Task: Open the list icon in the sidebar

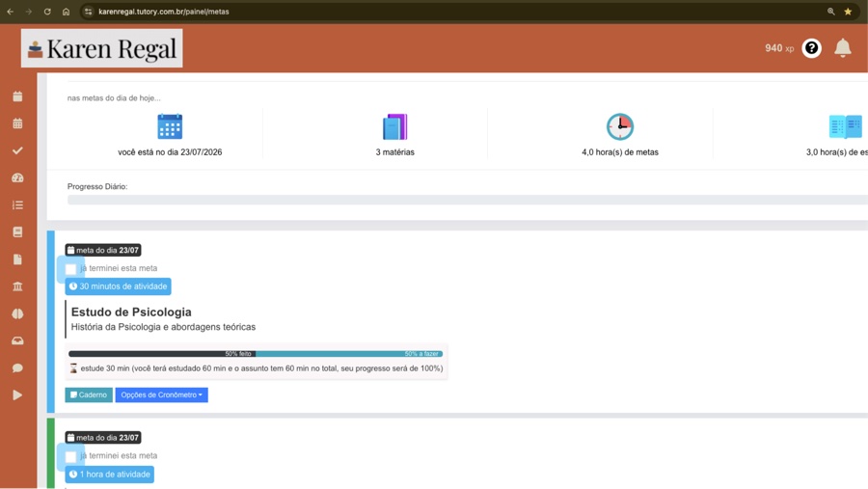Action: click(x=17, y=204)
